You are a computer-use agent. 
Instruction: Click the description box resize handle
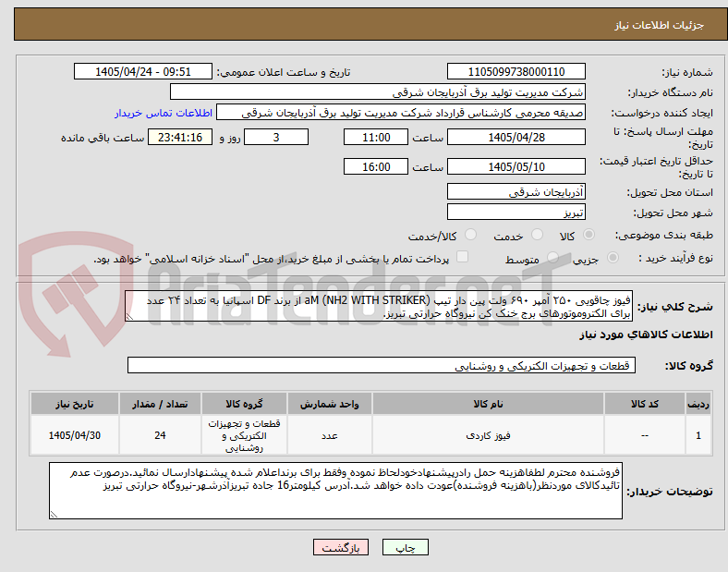pos(129,317)
